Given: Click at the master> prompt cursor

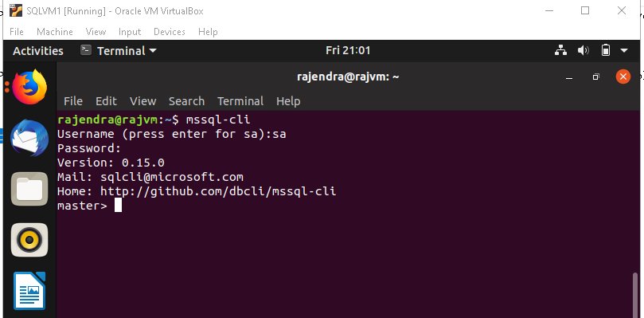Looking at the screenshot, I should [118, 206].
